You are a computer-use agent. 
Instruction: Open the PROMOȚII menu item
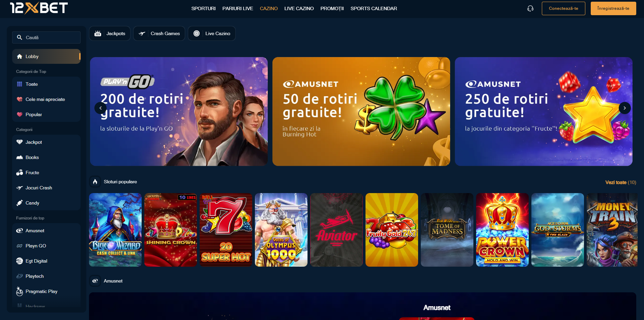[332, 8]
